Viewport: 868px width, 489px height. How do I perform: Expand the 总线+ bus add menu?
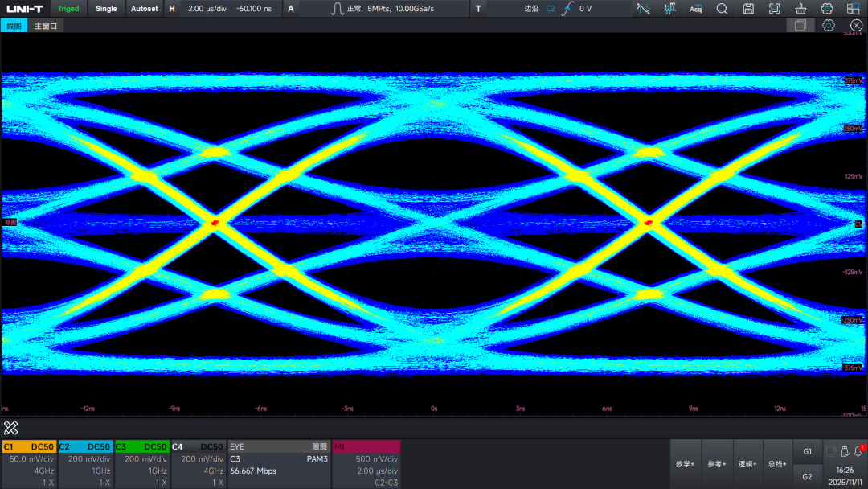777,464
